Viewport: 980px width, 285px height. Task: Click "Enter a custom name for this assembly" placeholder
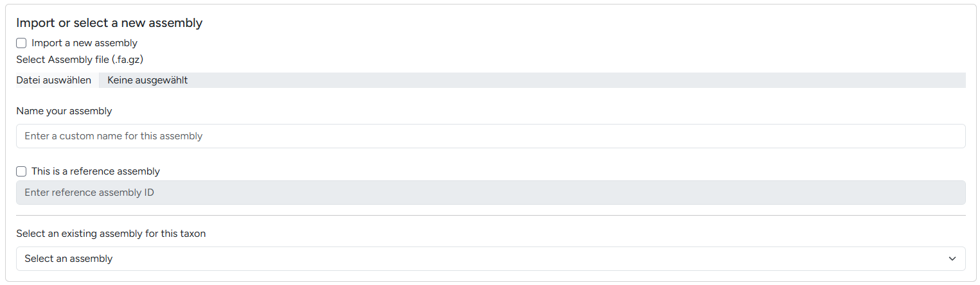tap(114, 136)
